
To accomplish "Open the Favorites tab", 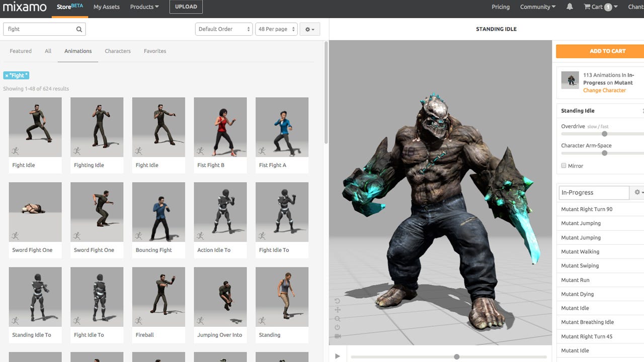I will click(155, 51).
